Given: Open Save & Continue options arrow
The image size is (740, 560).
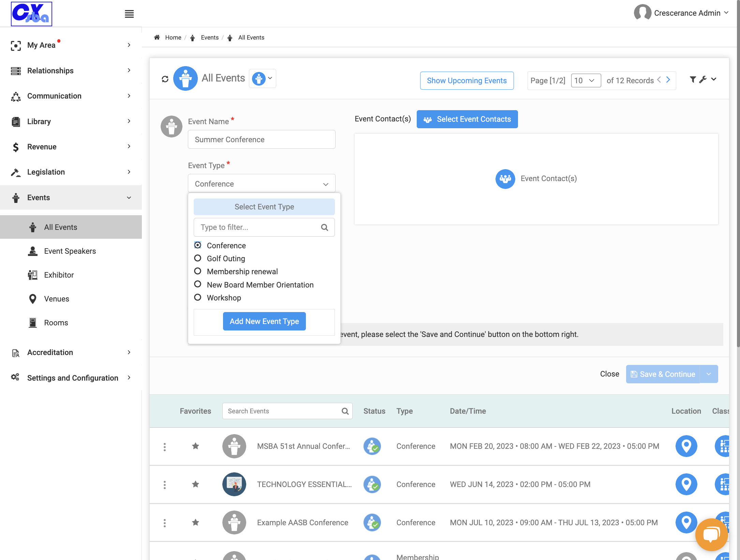Looking at the screenshot, I should pos(709,374).
